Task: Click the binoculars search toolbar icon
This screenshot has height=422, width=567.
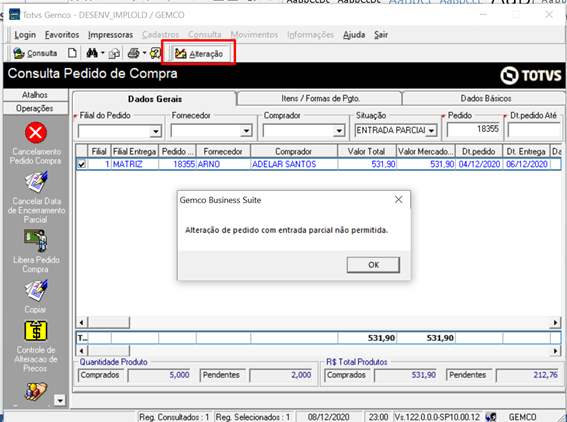Action: point(92,53)
